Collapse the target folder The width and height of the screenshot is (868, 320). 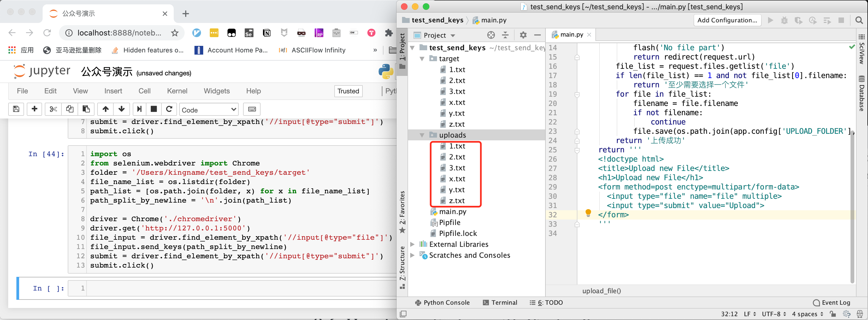pos(422,59)
